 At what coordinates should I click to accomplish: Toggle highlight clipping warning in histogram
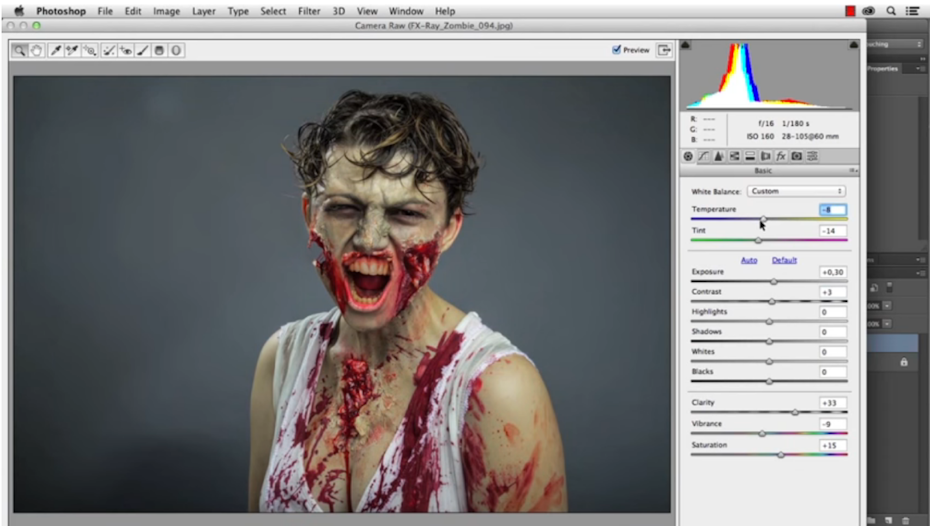point(853,45)
